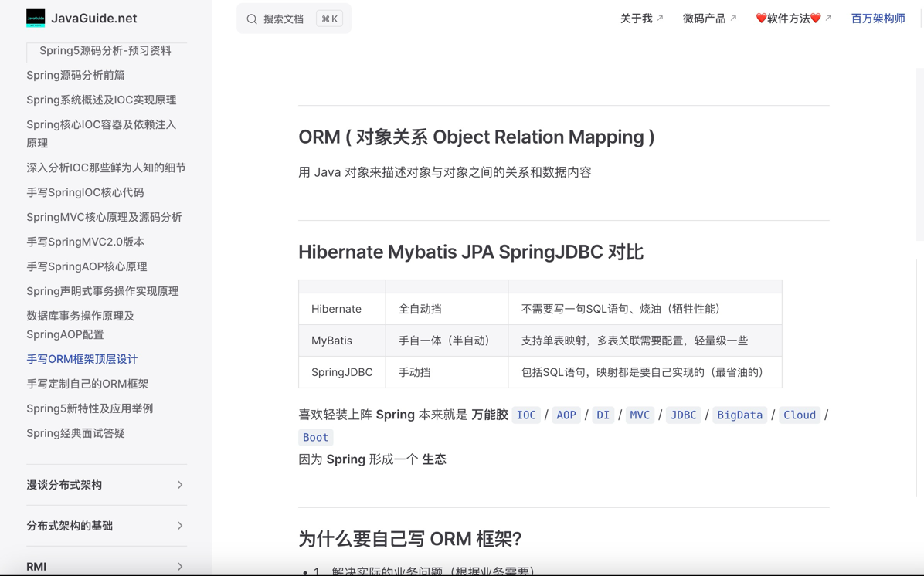924x576 pixels.
Task: Select the 分布式架构的基础 sidebar group
Action: click(107, 525)
